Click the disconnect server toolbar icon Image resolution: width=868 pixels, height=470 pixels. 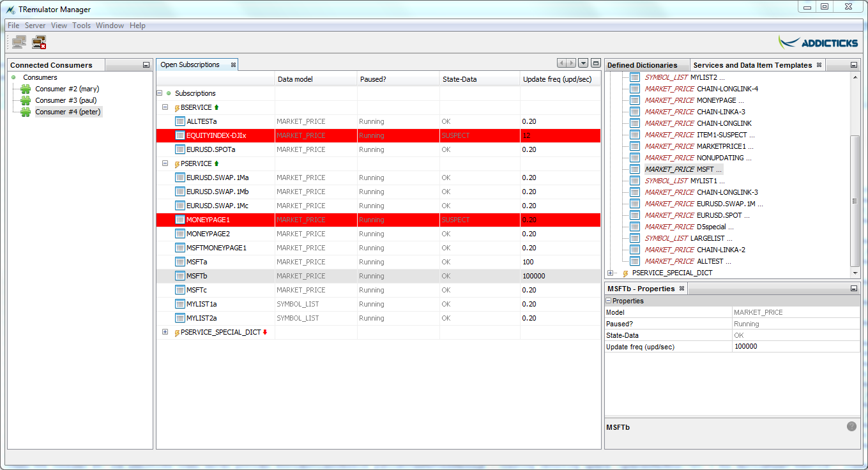pos(39,43)
